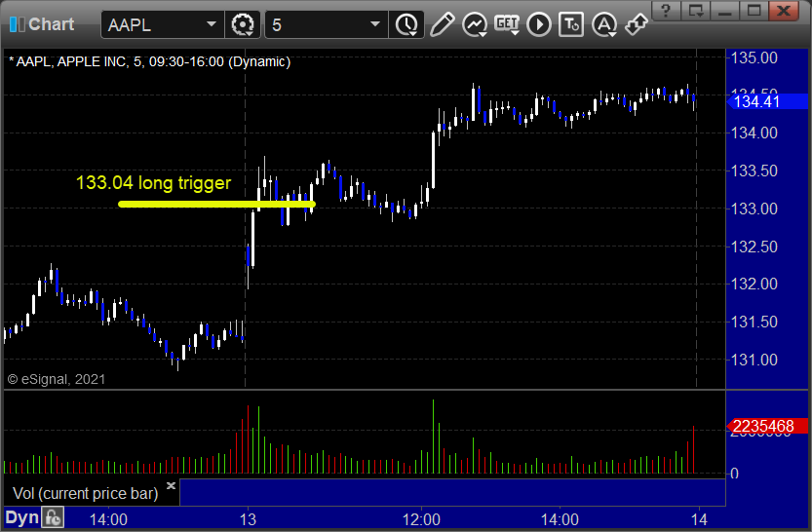This screenshot has height=532, width=812.
Task: Click the AAPL, APPLE INC chart title
Action: [150, 61]
